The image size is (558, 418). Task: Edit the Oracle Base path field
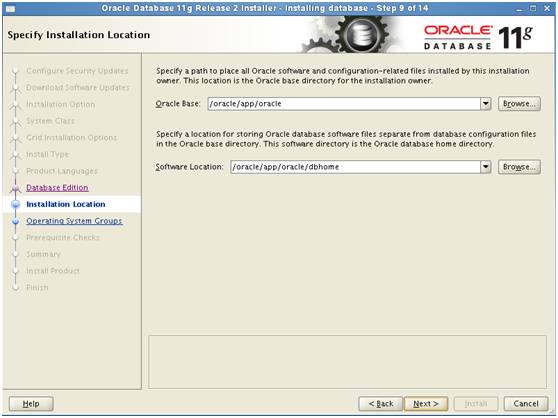pos(344,104)
